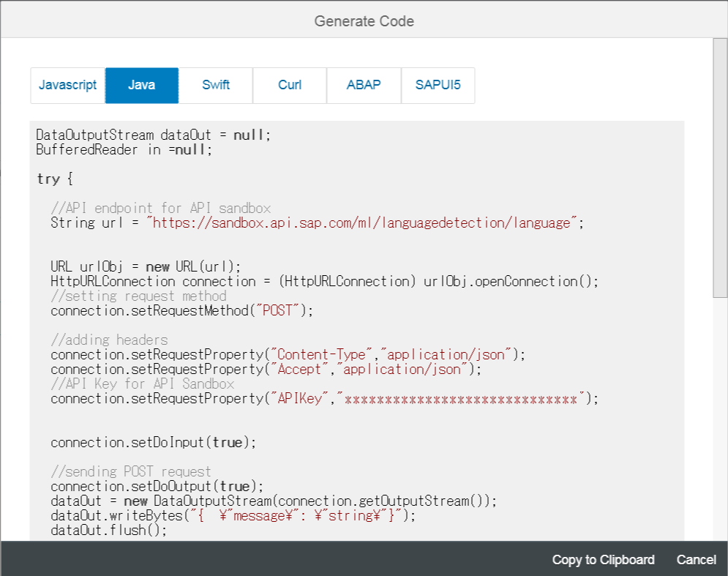
Task: Switch to the ABAP tab
Action: pyautogui.click(x=364, y=85)
